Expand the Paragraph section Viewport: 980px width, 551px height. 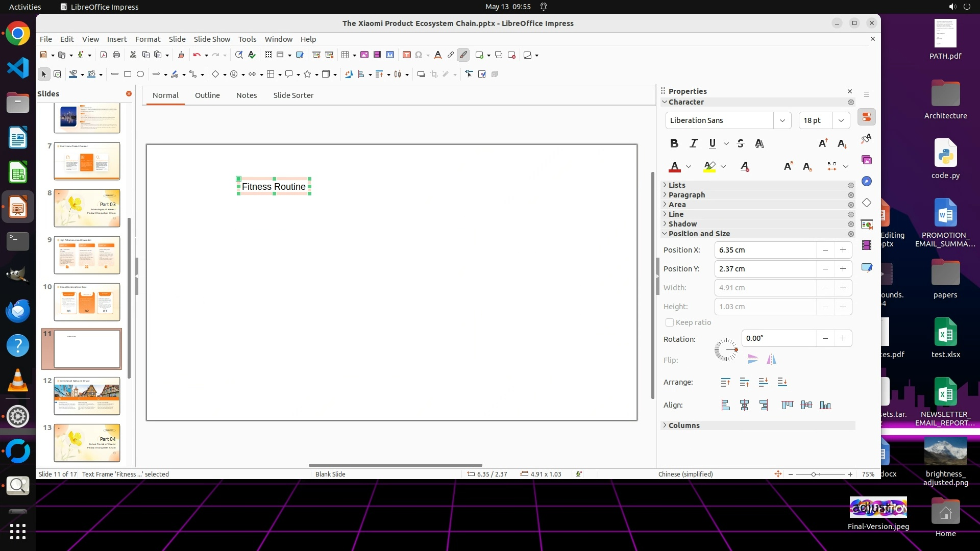(x=687, y=195)
